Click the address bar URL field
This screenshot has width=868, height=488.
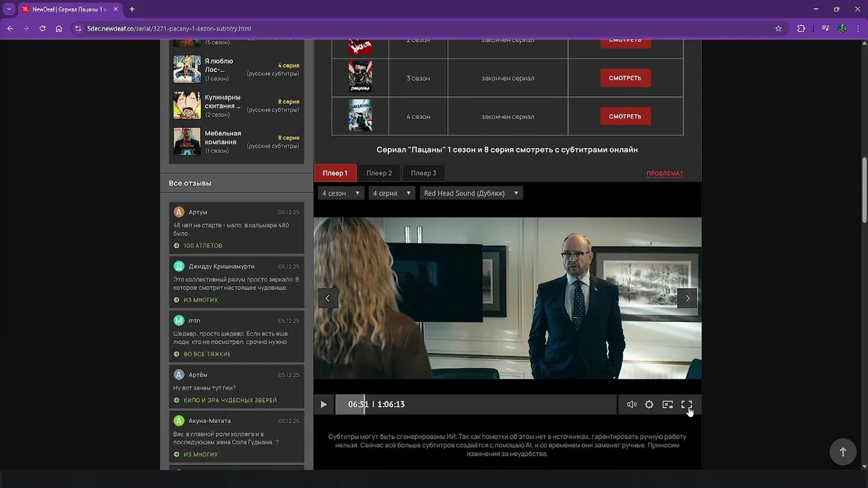pyautogui.click(x=427, y=28)
